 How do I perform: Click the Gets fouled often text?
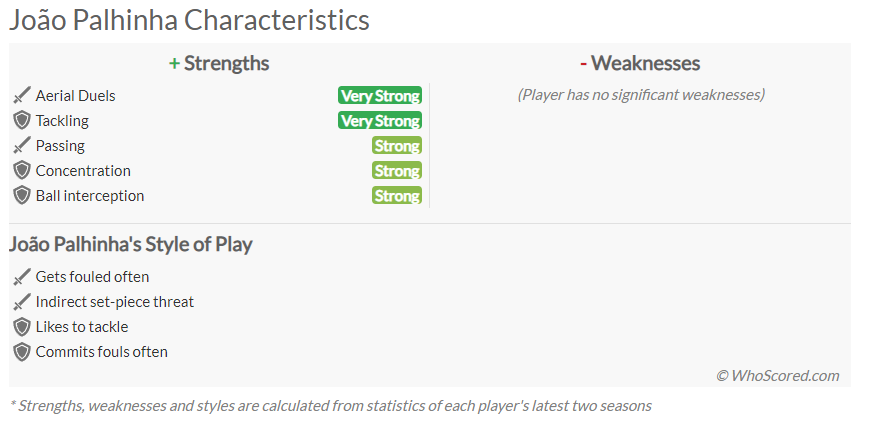point(92,277)
